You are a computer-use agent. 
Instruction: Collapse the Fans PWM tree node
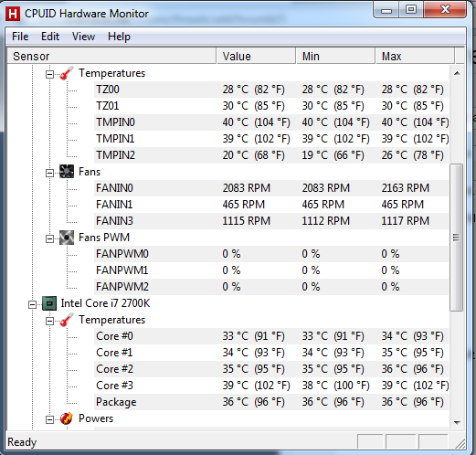[49, 238]
